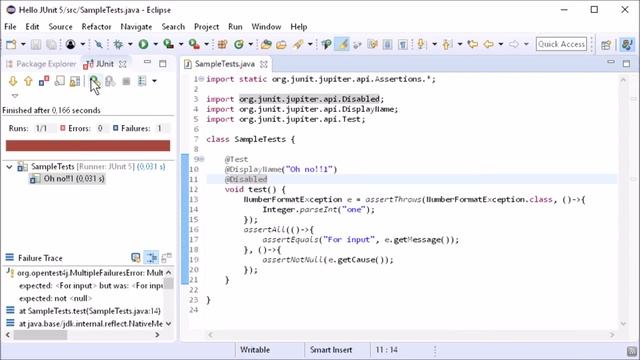Image resolution: width=640 pixels, height=360 pixels.
Task: Click the New Java Package icon
Action: click(x=222, y=44)
